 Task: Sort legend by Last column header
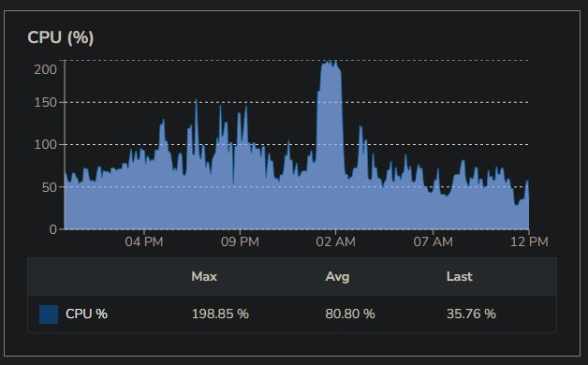pyautogui.click(x=460, y=277)
